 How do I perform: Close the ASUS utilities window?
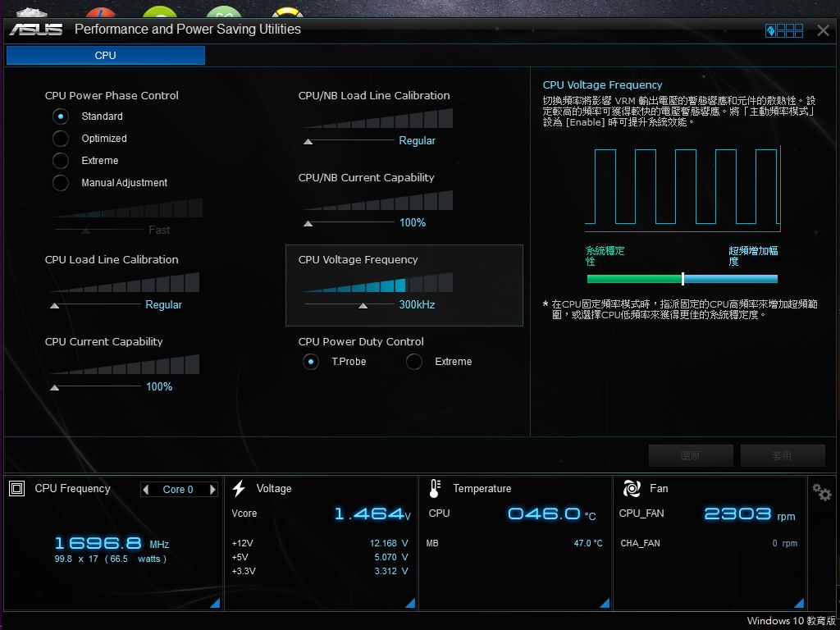click(824, 30)
